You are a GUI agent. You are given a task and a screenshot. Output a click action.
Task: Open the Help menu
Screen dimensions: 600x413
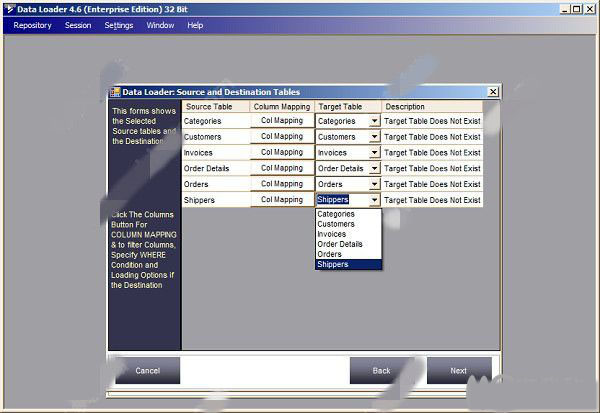point(195,25)
